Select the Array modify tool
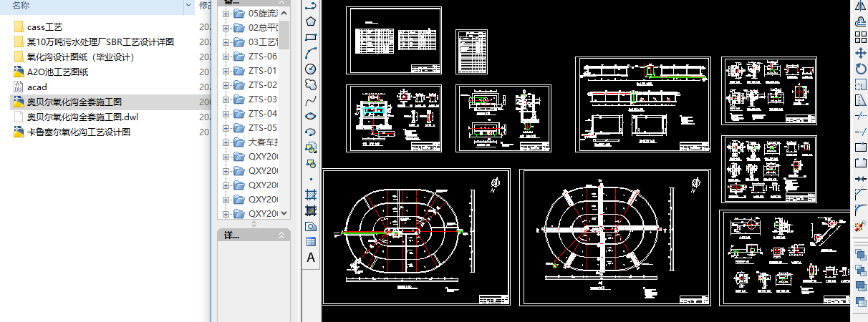868x322 pixels. click(x=862, y=37)
